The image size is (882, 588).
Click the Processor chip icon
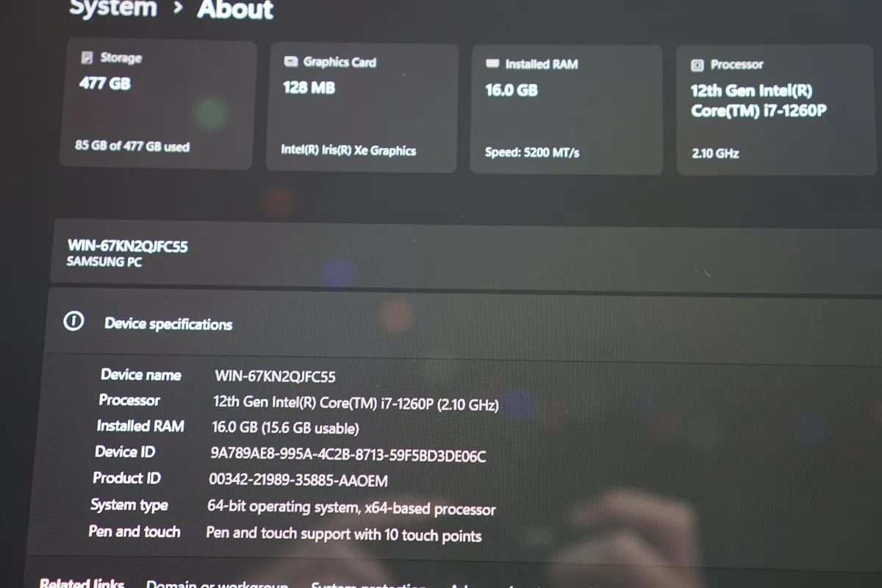click(697, 65)
